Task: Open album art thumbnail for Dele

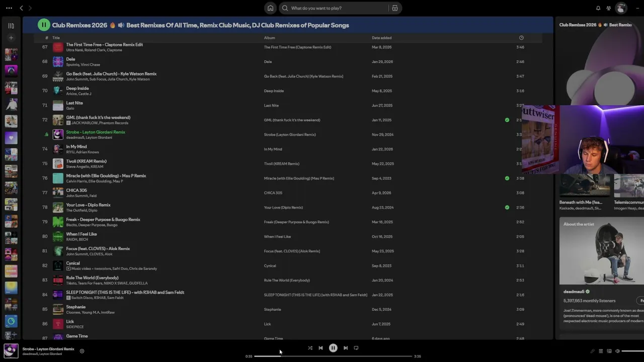Action: pyautogui.click(x=58, y=62)
